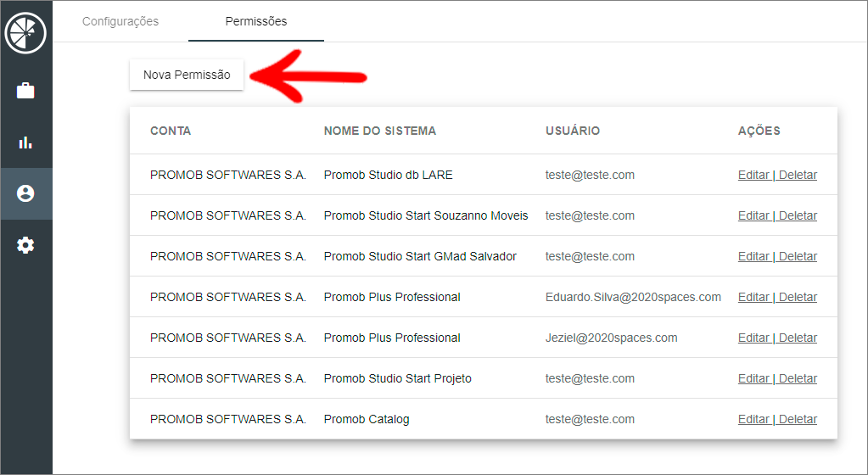868x475 pixels.
Task: Click Editar for GMad Salvador row
Action: click(x=753, y=256)
